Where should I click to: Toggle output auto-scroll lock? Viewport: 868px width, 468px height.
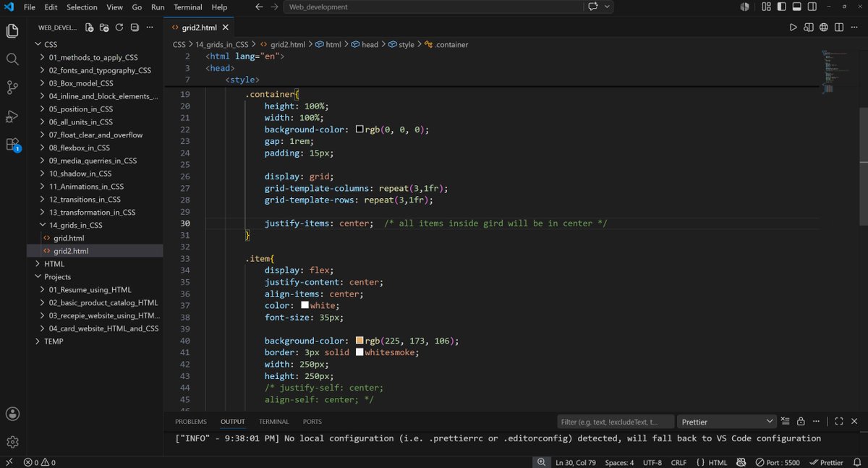801,421
